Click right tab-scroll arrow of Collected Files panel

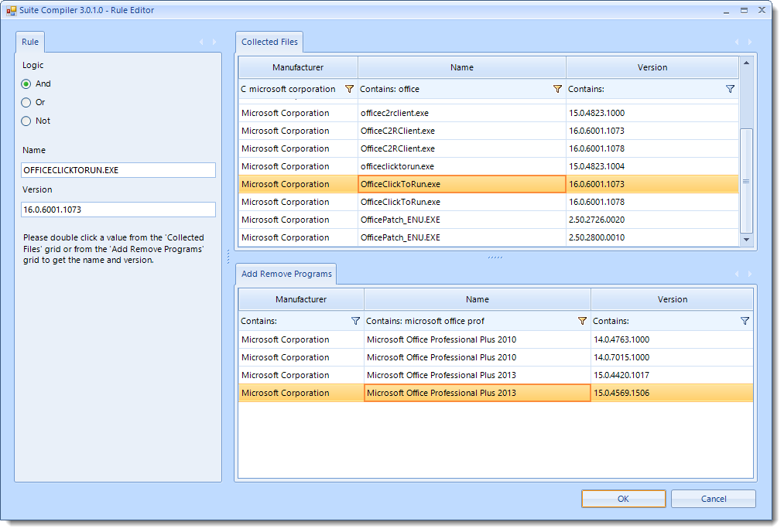pyautogui.click(x=749, y=42)
